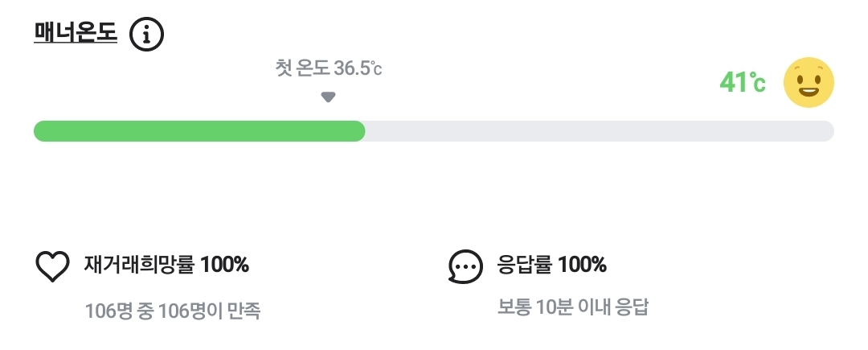This screenshot has width=868, height=350.
Task: Click the 100% value beside 응답률
Action: 583,264
